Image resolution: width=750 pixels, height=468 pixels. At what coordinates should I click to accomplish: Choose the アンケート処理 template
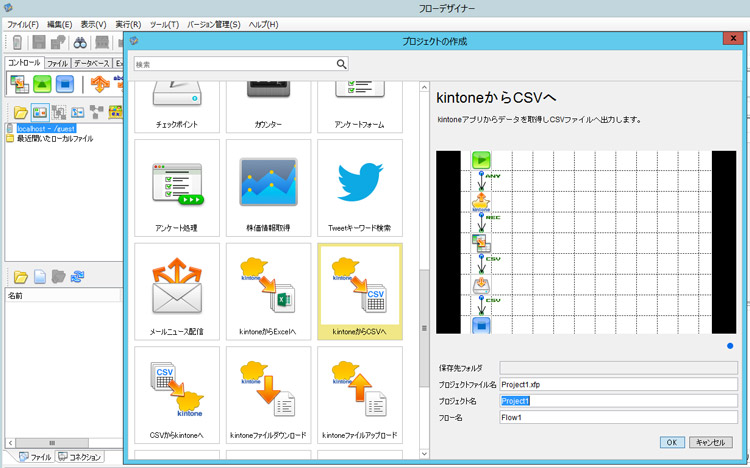coord(177,188)
